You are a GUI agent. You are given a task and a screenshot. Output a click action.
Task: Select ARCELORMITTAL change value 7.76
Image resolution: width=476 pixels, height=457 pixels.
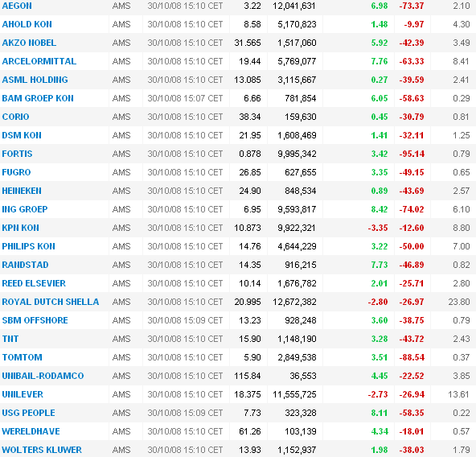(380, 61)
